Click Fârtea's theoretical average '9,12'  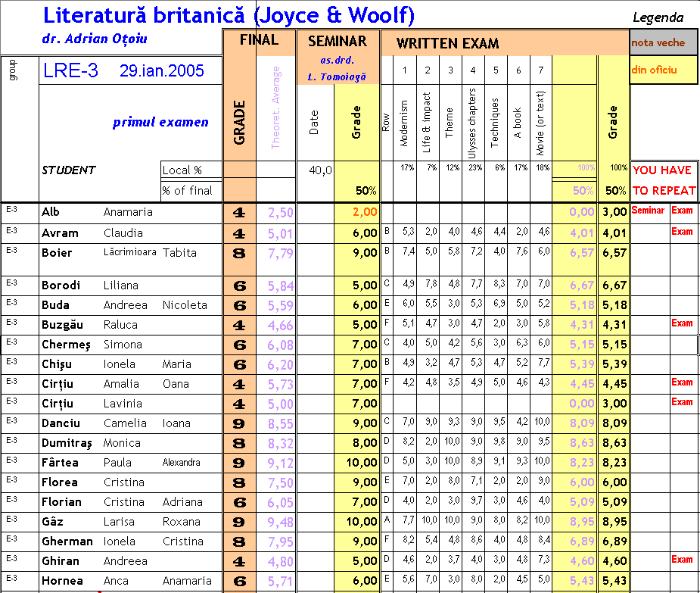pos(280,463)
